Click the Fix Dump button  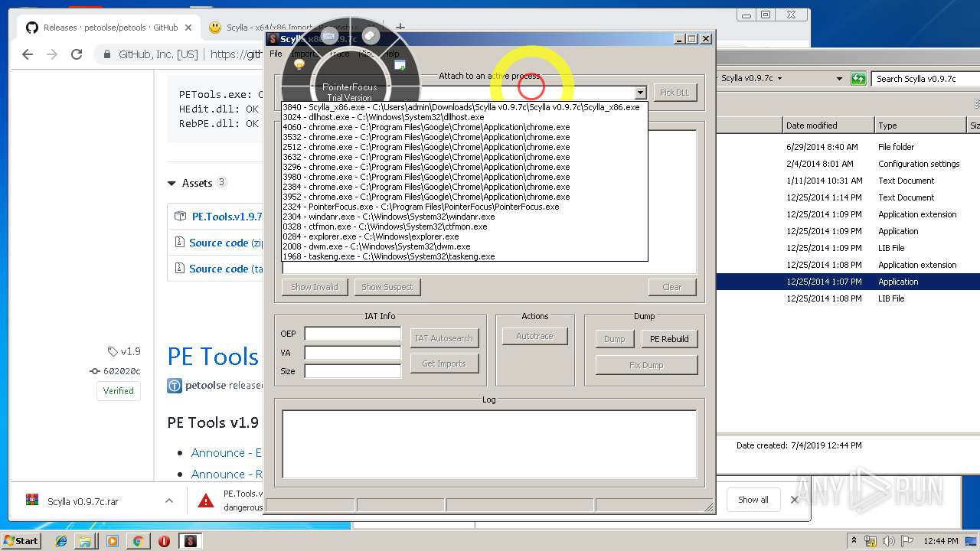[x=646, y=365]
